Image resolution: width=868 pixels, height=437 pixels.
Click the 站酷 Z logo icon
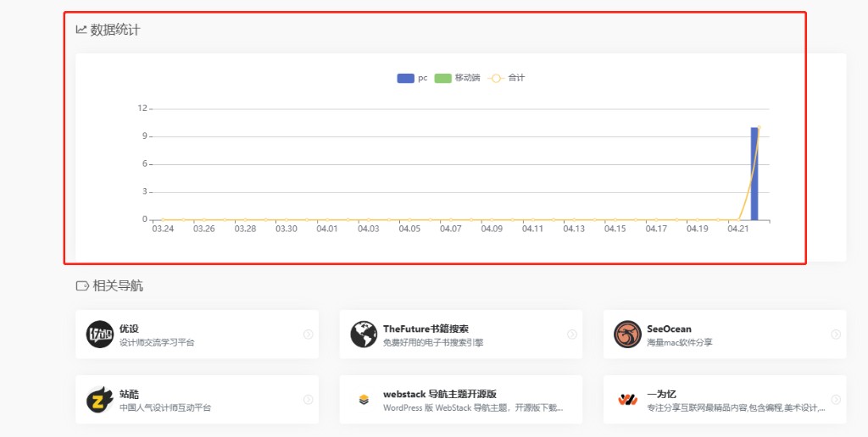pos(100,400)
